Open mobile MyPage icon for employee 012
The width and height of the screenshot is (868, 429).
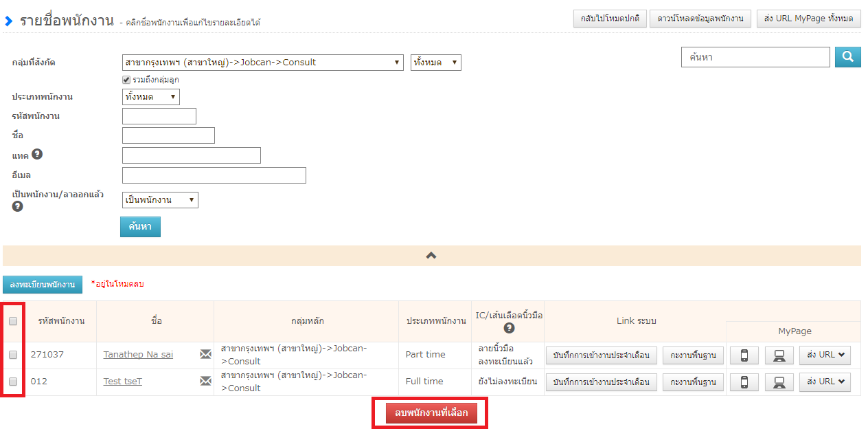tap(744, 382)
